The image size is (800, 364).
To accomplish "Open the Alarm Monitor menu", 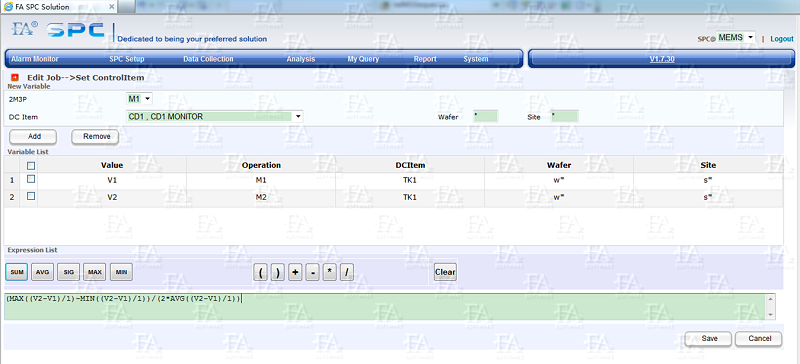I will pyautogui.click(x=35, y=59).
